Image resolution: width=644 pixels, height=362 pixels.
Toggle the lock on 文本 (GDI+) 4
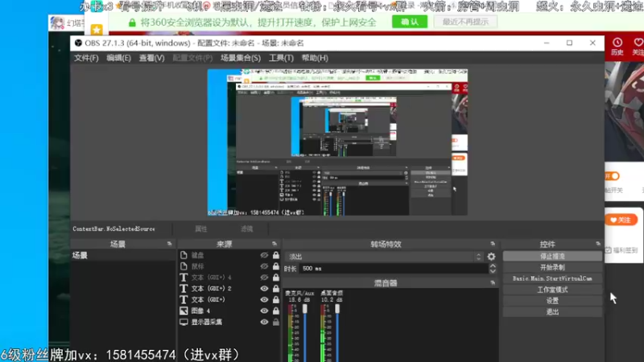click(276, 278)
